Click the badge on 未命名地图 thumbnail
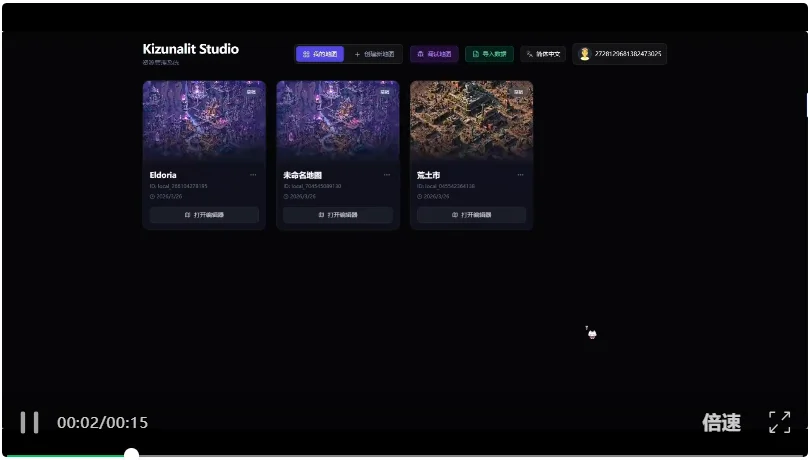810x460 pixels. [x=385, y=92]
